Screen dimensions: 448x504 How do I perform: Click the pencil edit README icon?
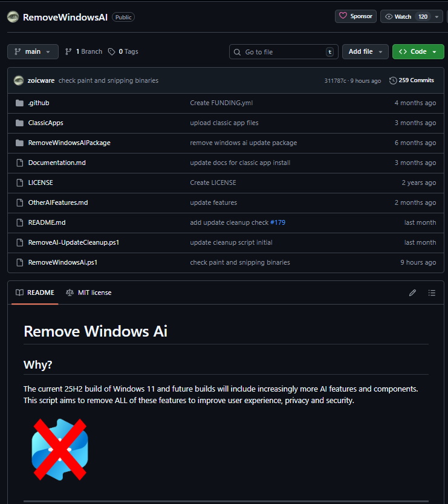[412, 292]
